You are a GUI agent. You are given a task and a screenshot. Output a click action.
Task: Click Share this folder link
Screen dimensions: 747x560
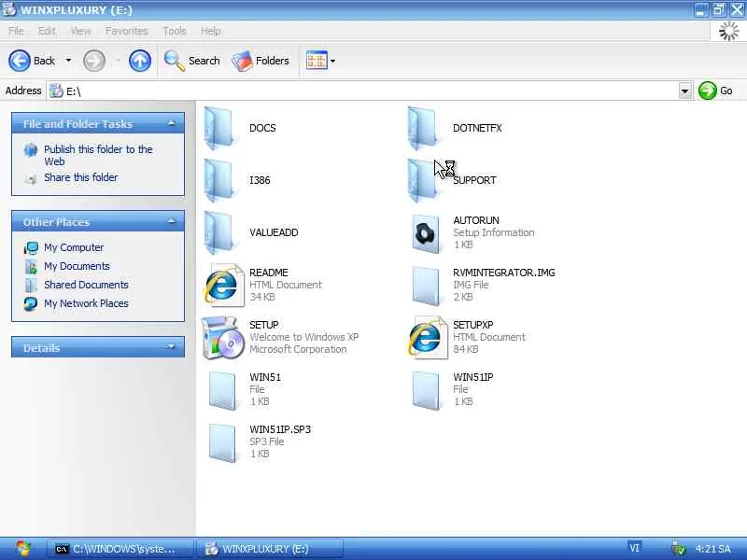[81, 177]
